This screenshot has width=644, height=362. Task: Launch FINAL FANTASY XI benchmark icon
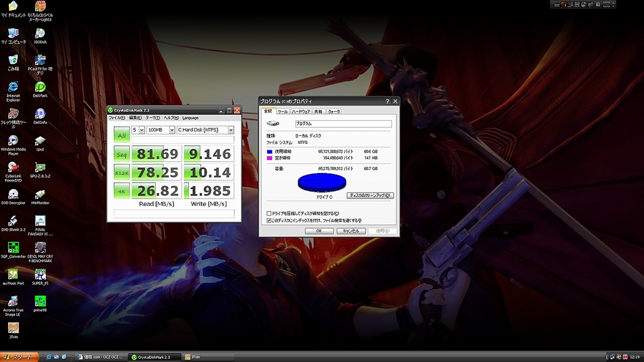[x=40, y=226]
